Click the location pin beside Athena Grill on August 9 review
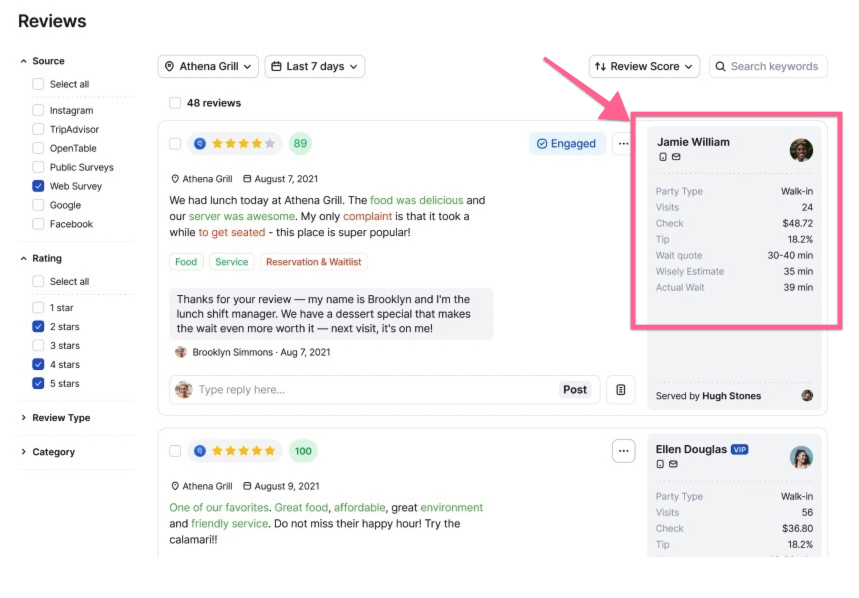 [x=175, y=486]
